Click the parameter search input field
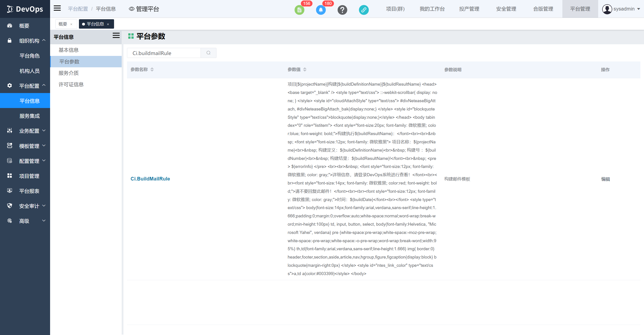 164,53
